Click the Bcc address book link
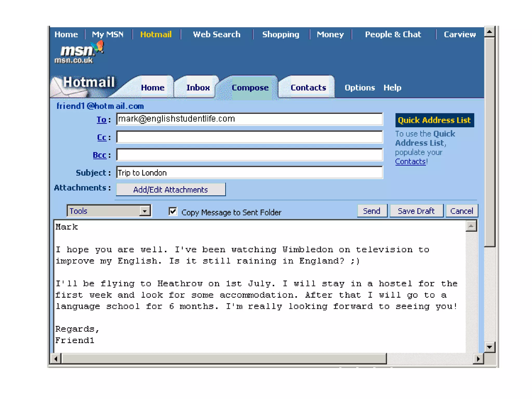Screen dimensions: 532x399 click(x=99, y=155)
